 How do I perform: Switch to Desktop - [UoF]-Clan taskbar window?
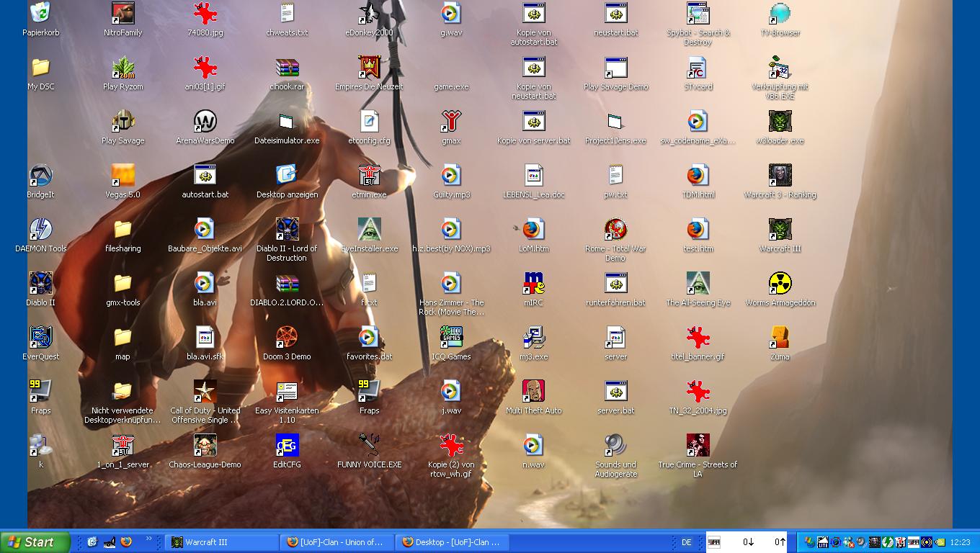tap(453, 542)
